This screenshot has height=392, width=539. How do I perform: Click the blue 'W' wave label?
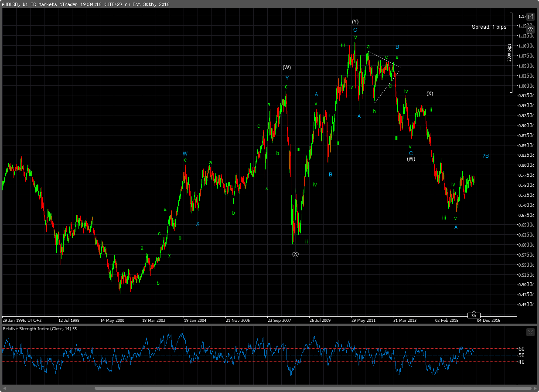coord(185,154)
